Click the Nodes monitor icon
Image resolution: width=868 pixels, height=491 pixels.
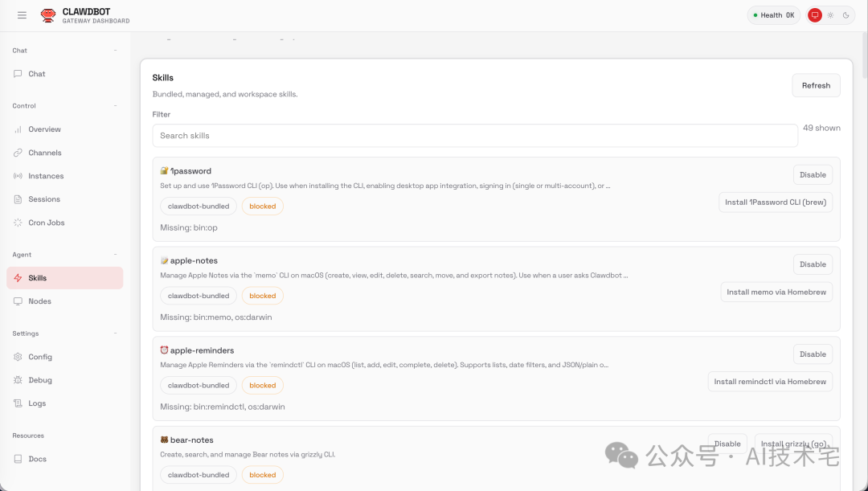(18, 301)
